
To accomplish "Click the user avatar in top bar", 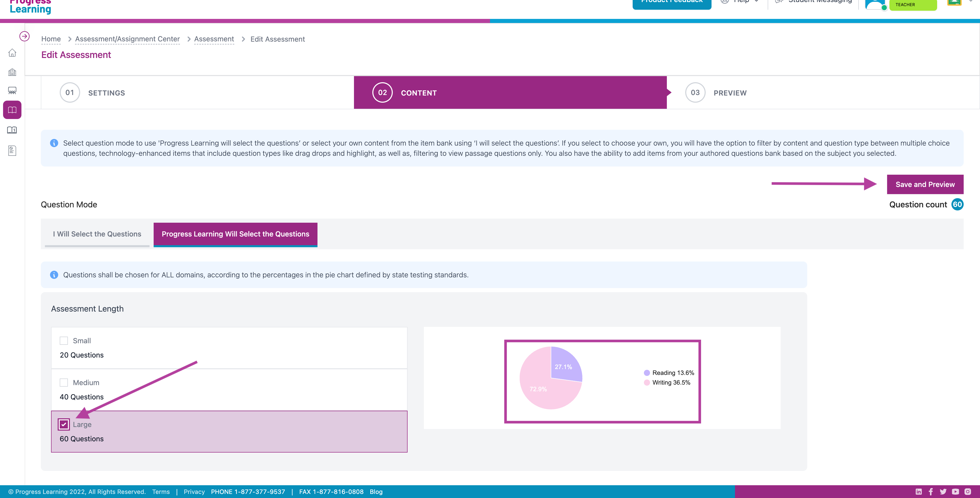I will click(875, 5).
